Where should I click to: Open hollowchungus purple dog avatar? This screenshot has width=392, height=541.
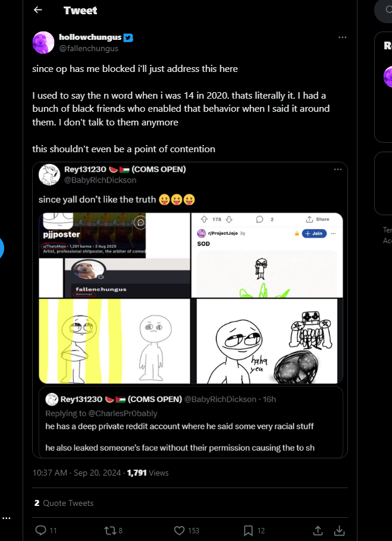43,42
